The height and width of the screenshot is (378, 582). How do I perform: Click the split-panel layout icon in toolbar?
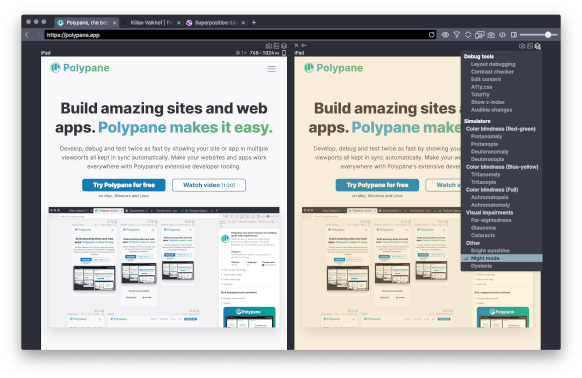514,35
